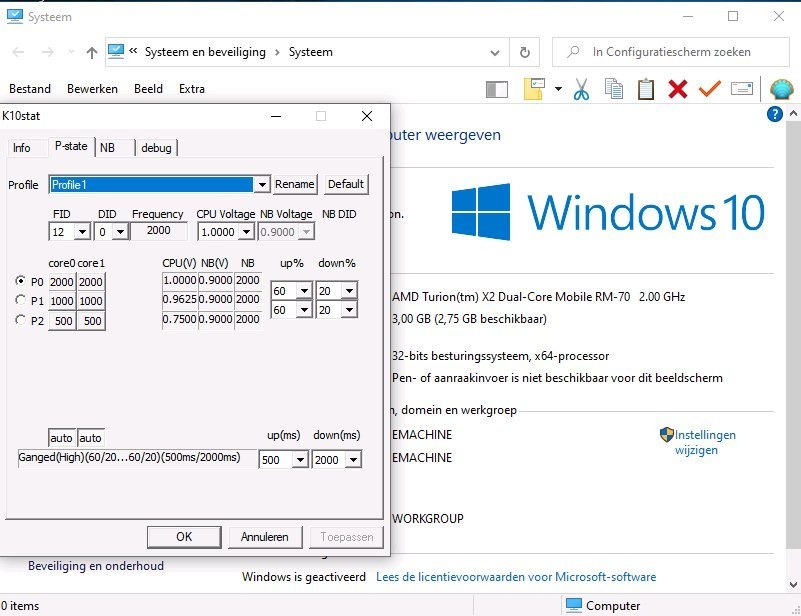This screenshot has height=616, width=801.
Task: Click the magnifier icon in search box
Action: 573,52
